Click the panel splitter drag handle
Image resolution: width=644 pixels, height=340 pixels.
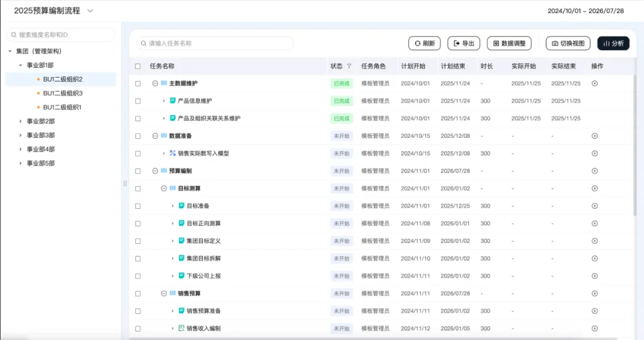(125, 184)
